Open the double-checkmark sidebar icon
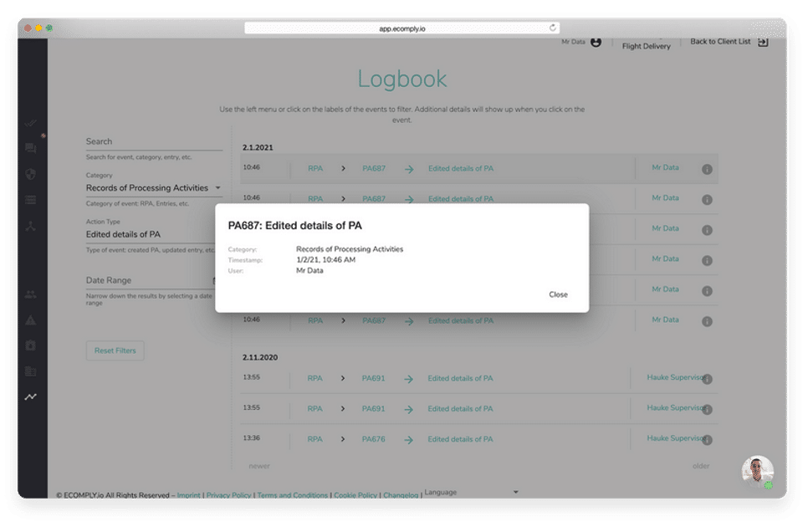Screen dimensions: 803x532 tap(31, 123)
